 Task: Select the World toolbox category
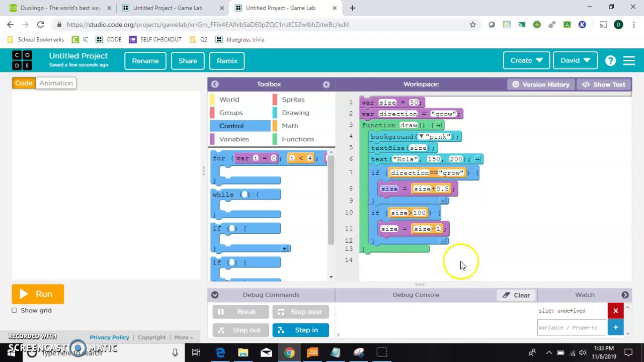coord(229,100)
